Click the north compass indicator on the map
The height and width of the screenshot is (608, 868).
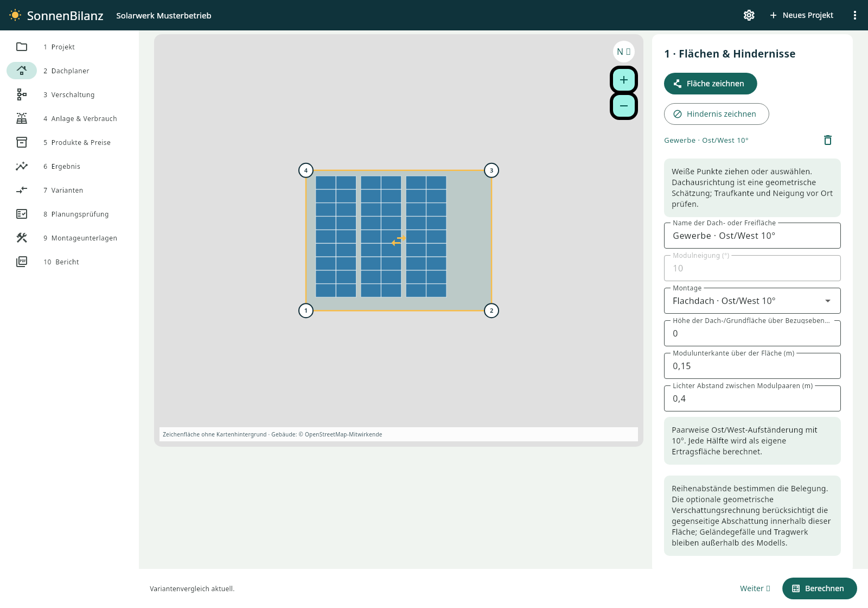pos(624,52)
